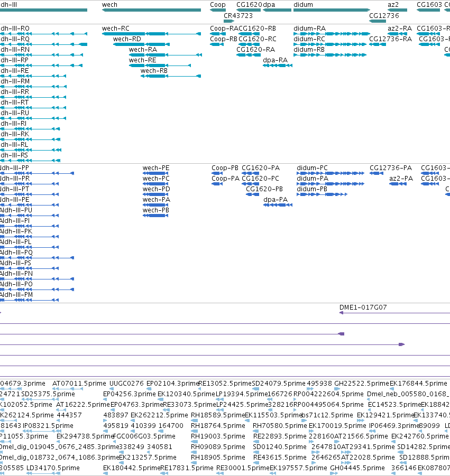Select the AT29341.5prime EST label
This screenshot has height=476, width=450.
point(368,447)
